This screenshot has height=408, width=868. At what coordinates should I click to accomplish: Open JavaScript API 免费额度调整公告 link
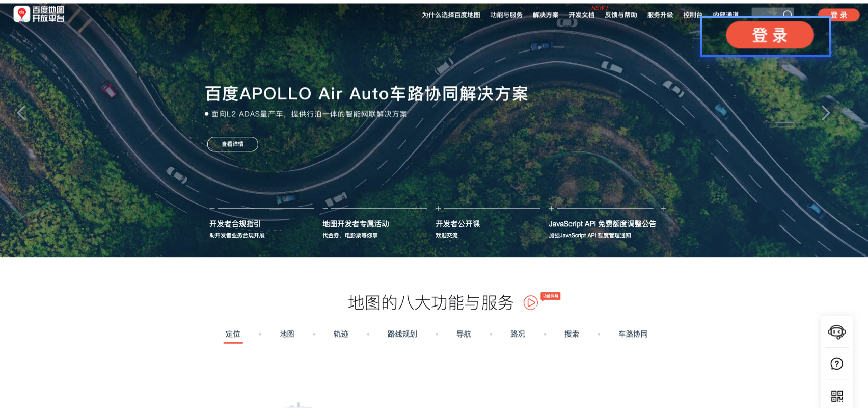pos(602,224)
